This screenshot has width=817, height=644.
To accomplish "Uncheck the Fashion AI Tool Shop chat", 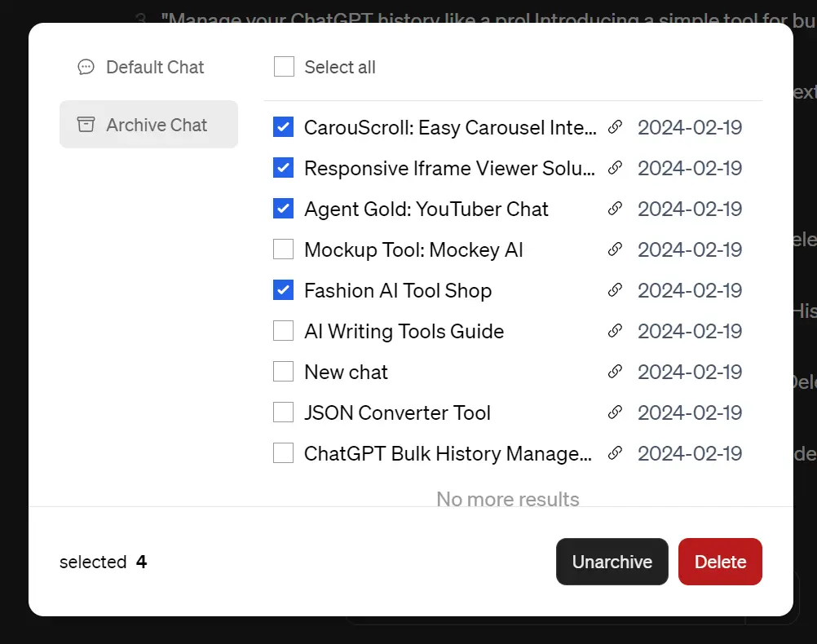I will click(x=283, y=290).
